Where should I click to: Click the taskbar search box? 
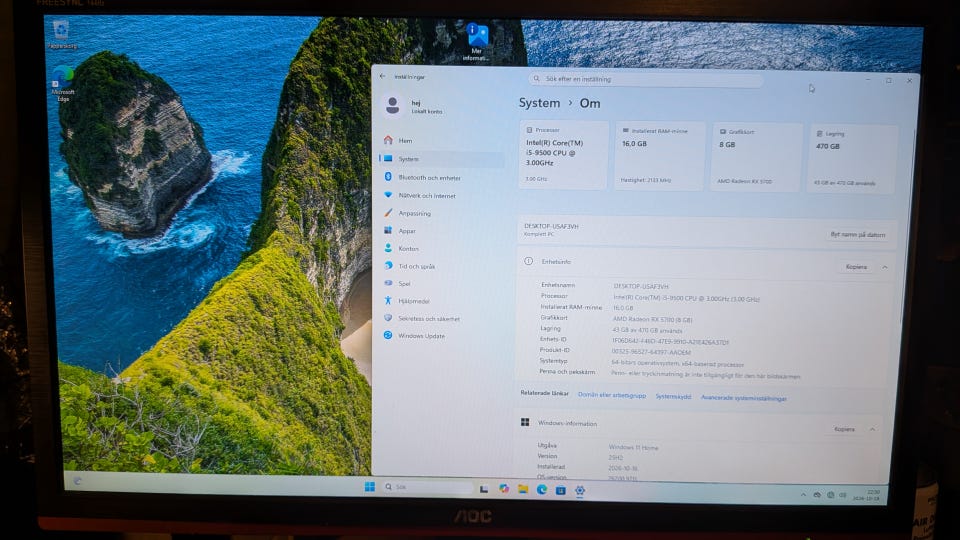pyautogui.click(x=427, y=487)
